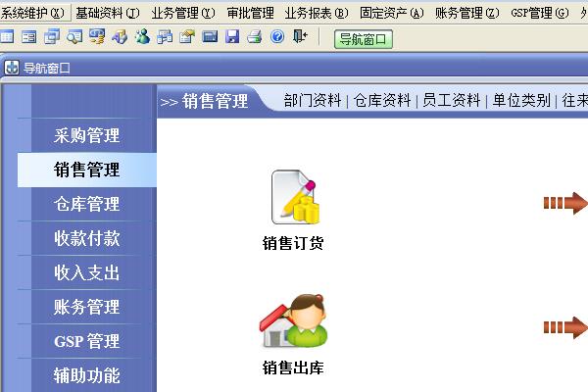Viewport: 588px width, 392px height.
Task: Click the orange arrow beside 销售订货
Action: click(x=565, y=203)
